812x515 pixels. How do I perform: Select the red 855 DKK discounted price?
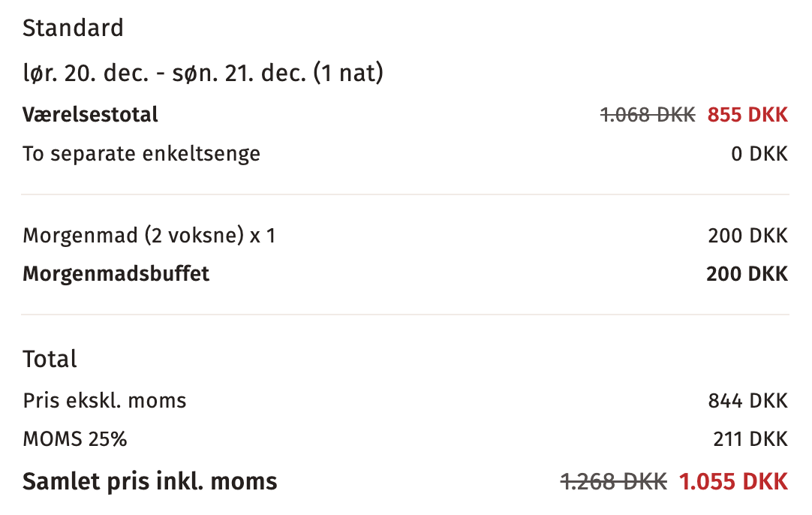(747, 115)
